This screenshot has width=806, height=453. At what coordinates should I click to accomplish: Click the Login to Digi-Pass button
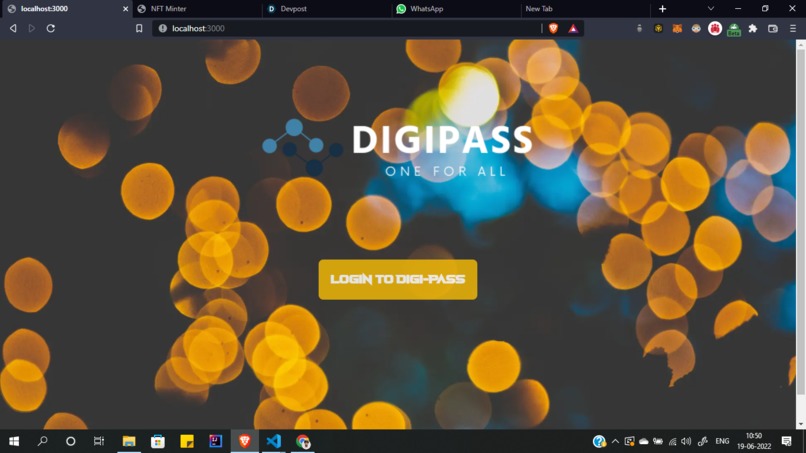pos(397,279)
